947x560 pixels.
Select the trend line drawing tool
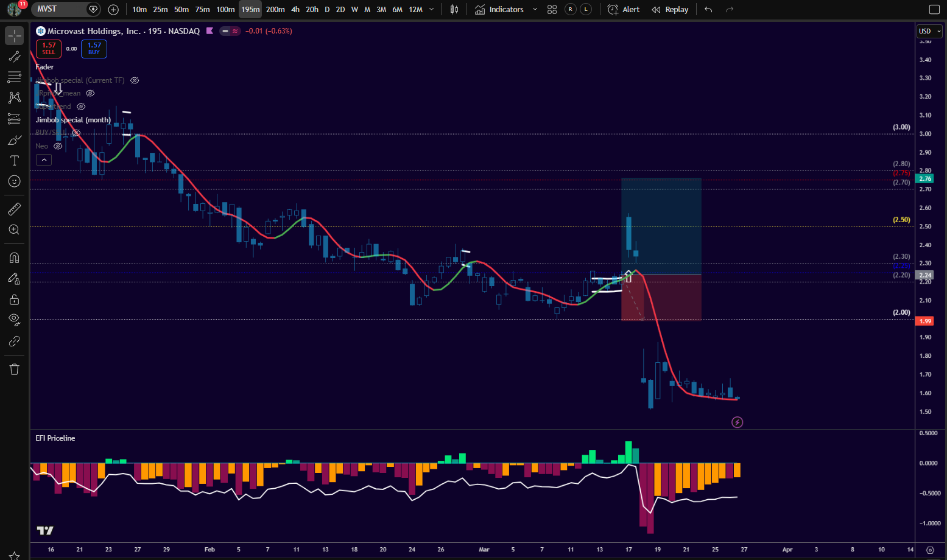(15, 57)
